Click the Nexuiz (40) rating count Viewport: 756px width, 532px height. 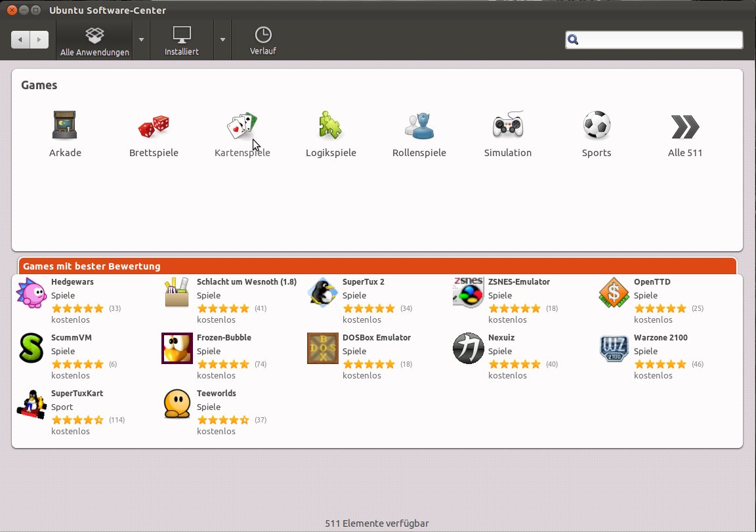point(551,364)
